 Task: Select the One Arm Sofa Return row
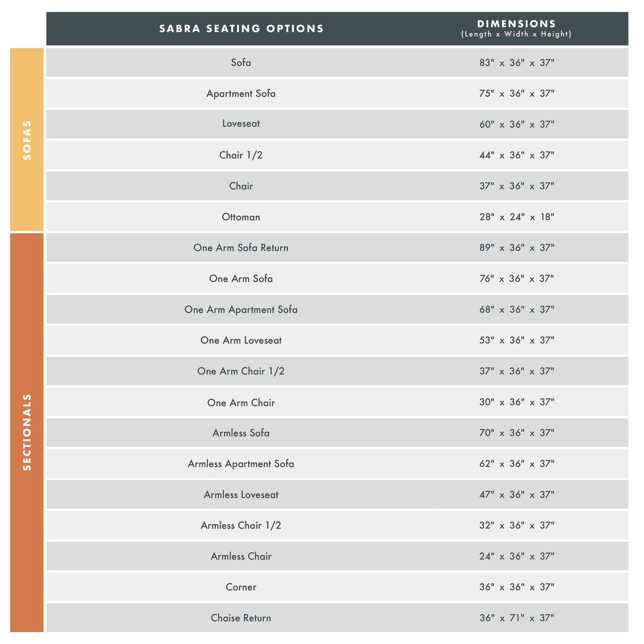click(x=241, y=247)
